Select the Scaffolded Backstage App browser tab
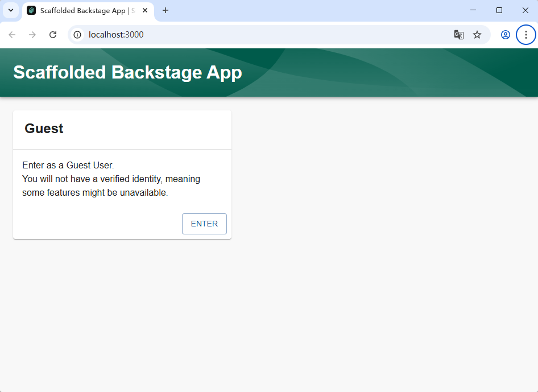The image size is (538, 392). (85, 10)
